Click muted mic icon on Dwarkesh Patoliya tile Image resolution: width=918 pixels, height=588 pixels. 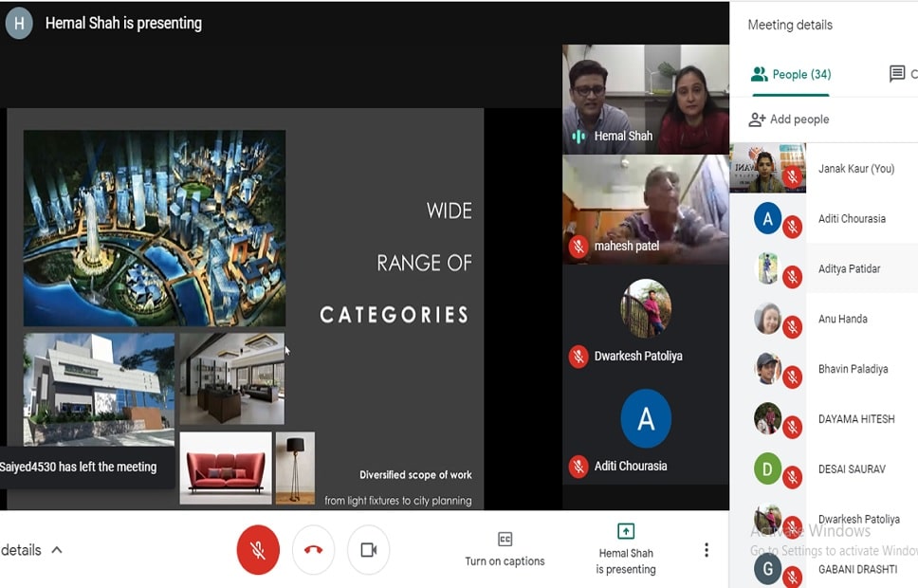coord(578,357)
